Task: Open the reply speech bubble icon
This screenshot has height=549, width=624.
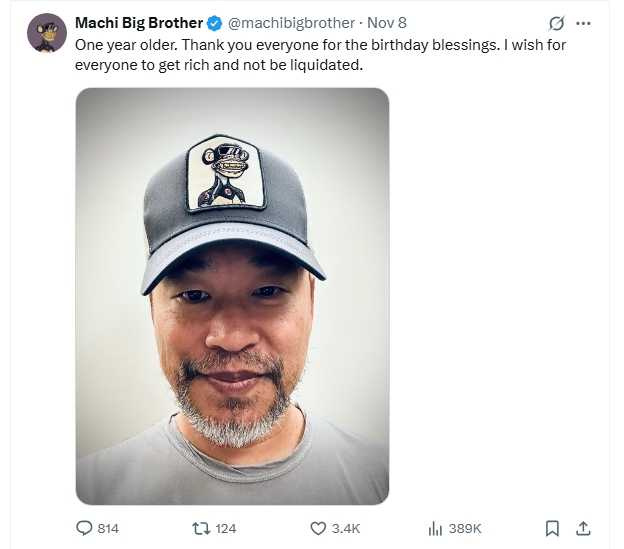Action: point(84,528)
